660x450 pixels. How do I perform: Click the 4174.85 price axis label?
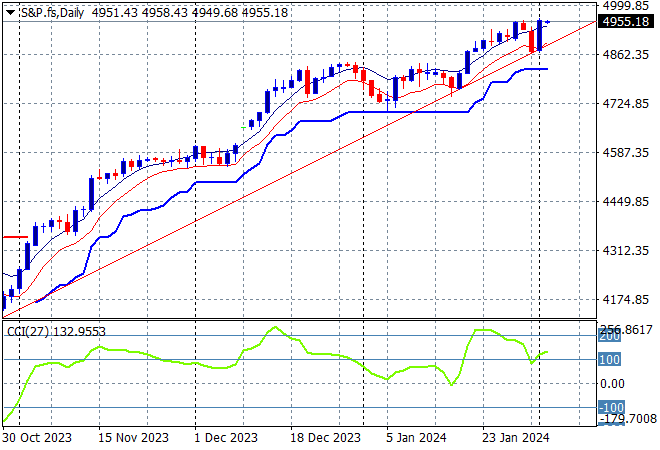pyautogui.click(x=627, y=300)
